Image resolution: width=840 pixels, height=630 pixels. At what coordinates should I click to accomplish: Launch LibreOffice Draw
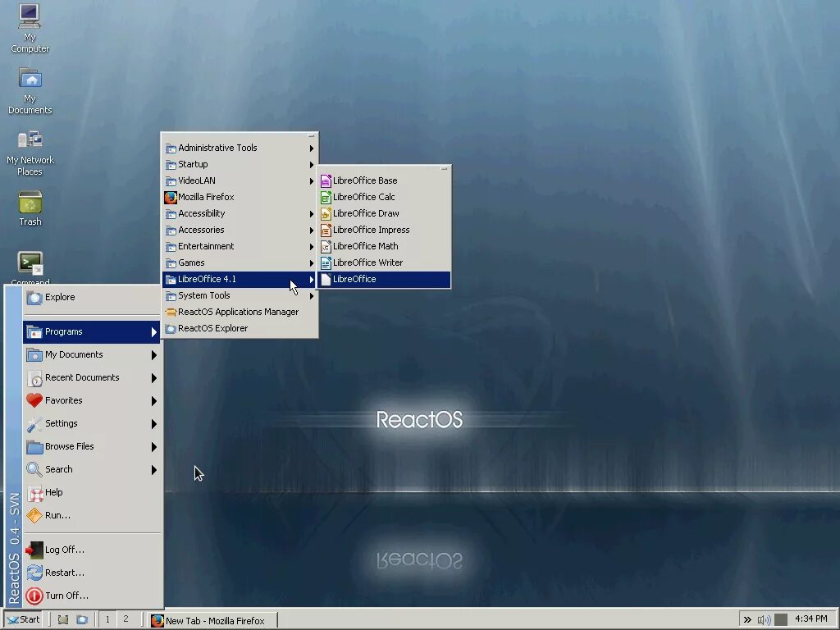[384, 213]
